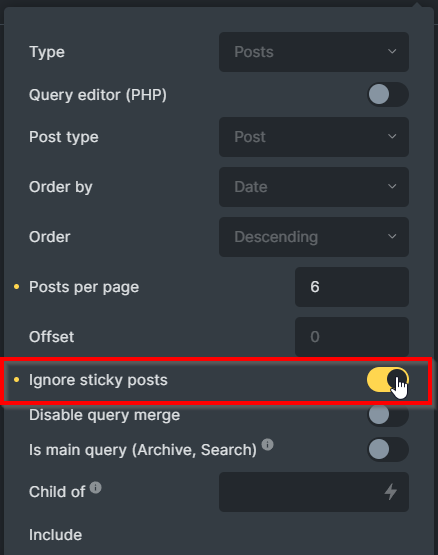Click the Posts per page number field
This screenshot has height=555, width=438.
click(352, 287)
